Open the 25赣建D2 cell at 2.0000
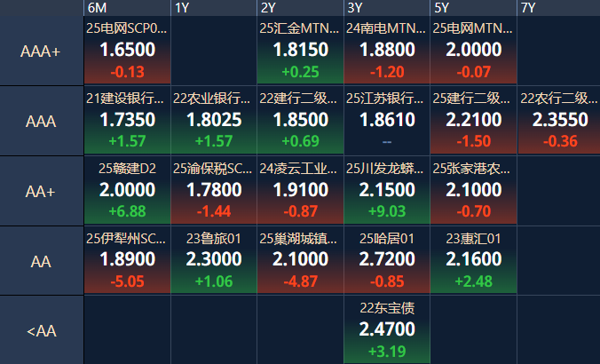 (127, 190)
